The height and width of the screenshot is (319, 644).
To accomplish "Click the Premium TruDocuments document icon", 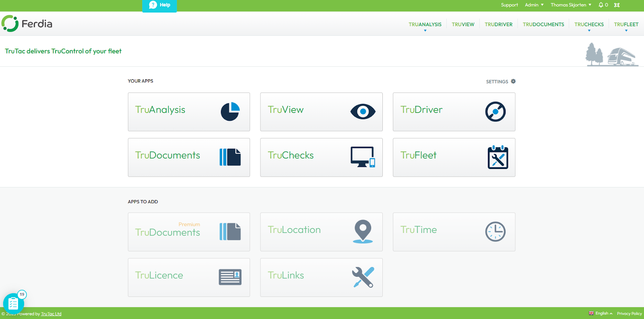I will pos(230,232).
